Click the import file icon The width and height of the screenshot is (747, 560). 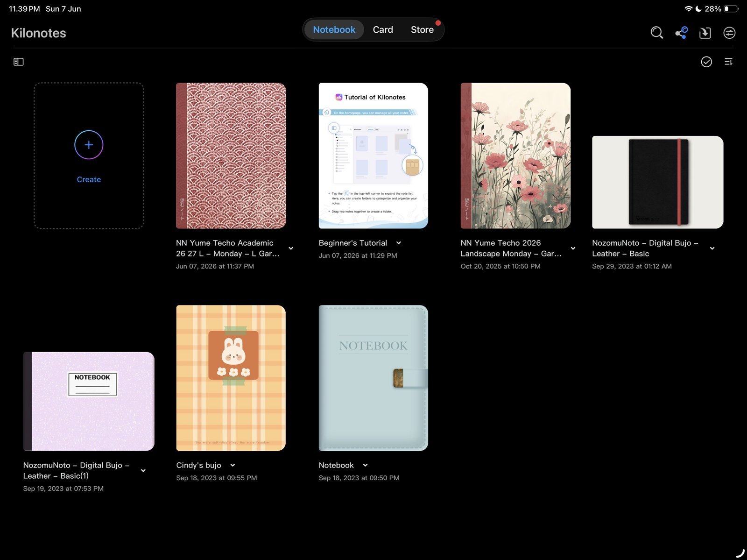(705, 33)
